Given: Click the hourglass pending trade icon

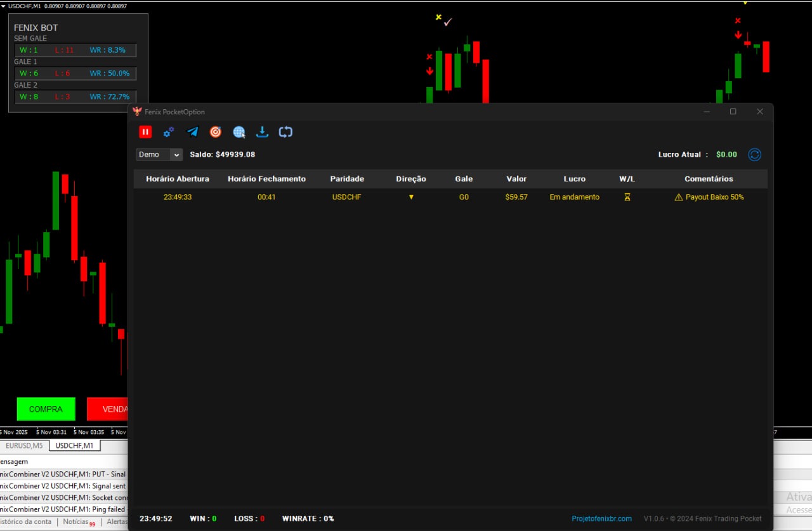Looking at the screenshot, I should 627,197.
